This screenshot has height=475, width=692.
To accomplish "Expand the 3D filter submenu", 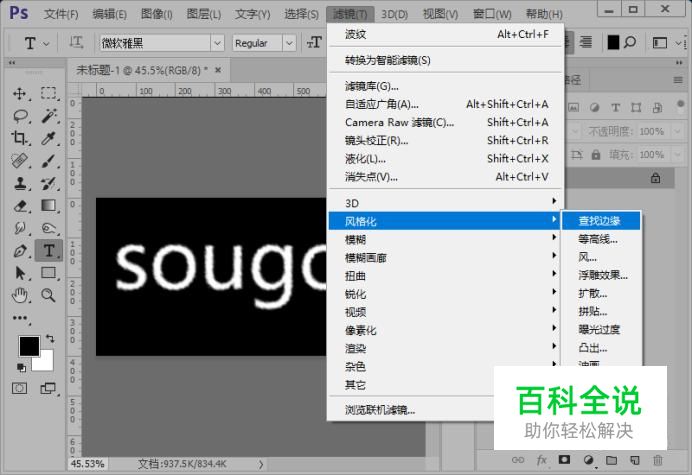I will tap(445, 203).
